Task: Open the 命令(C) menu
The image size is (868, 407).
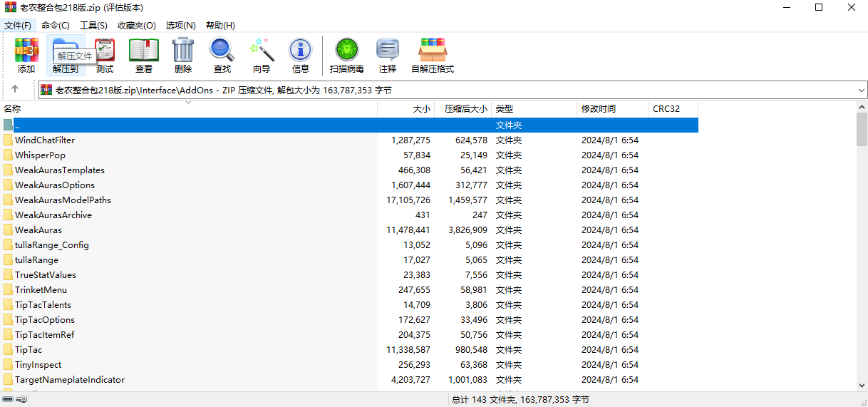Action: pos(56,25)
